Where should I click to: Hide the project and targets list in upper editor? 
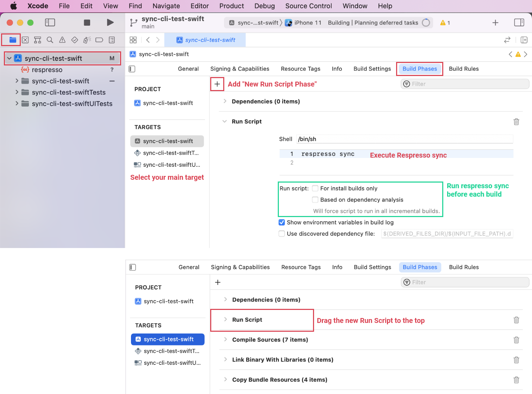coord(132,69)
